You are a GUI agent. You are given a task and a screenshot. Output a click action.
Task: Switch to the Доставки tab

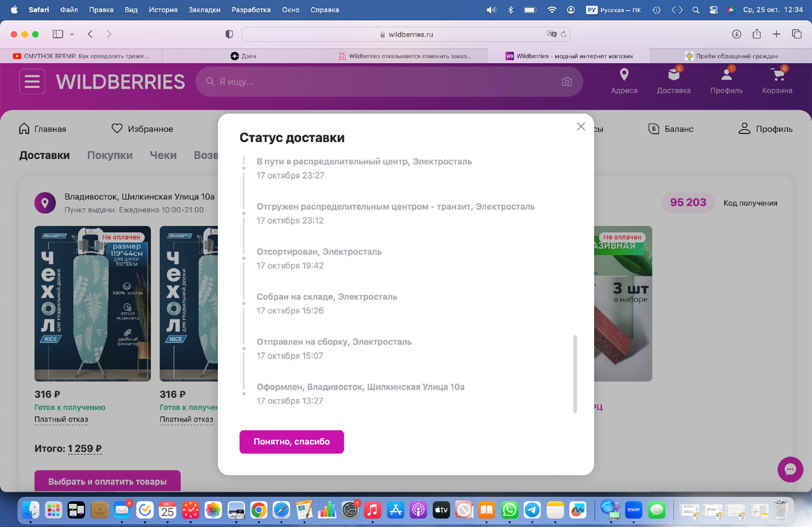point(44,155)
